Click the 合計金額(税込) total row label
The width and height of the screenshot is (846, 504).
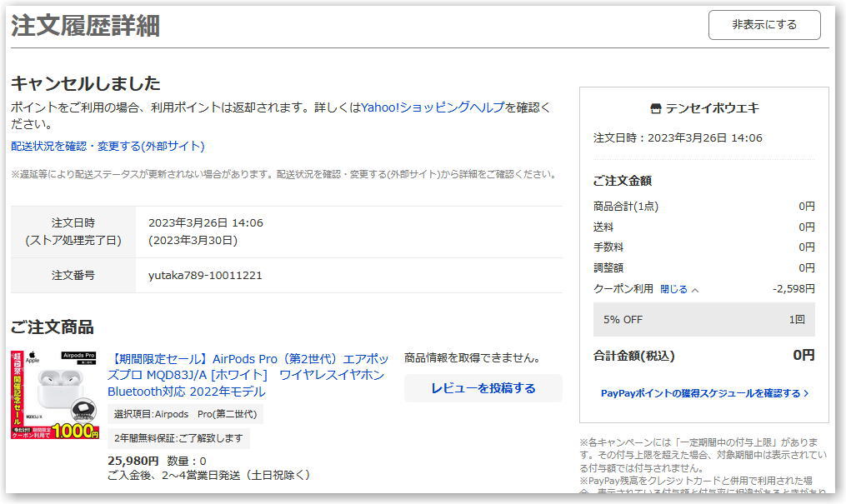pos(634,356)
